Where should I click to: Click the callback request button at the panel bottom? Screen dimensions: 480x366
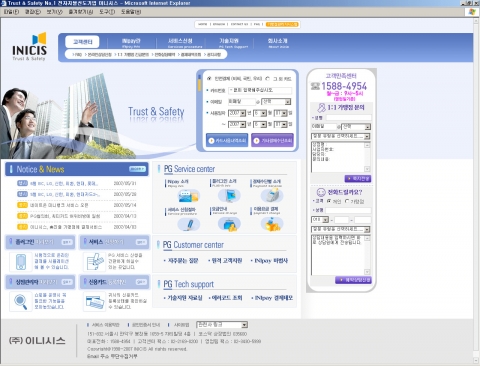click(x=353, y=280)
